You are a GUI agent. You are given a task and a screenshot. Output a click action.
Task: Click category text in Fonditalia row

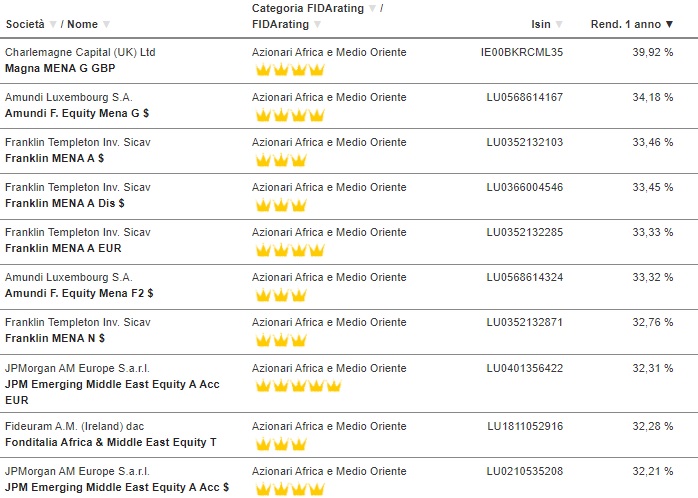pos(329,426)
